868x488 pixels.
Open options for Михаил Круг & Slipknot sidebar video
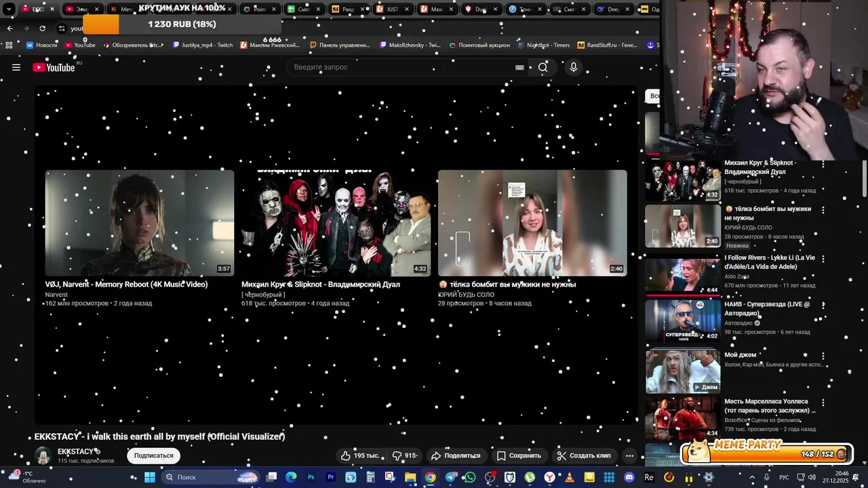[823, 165]
